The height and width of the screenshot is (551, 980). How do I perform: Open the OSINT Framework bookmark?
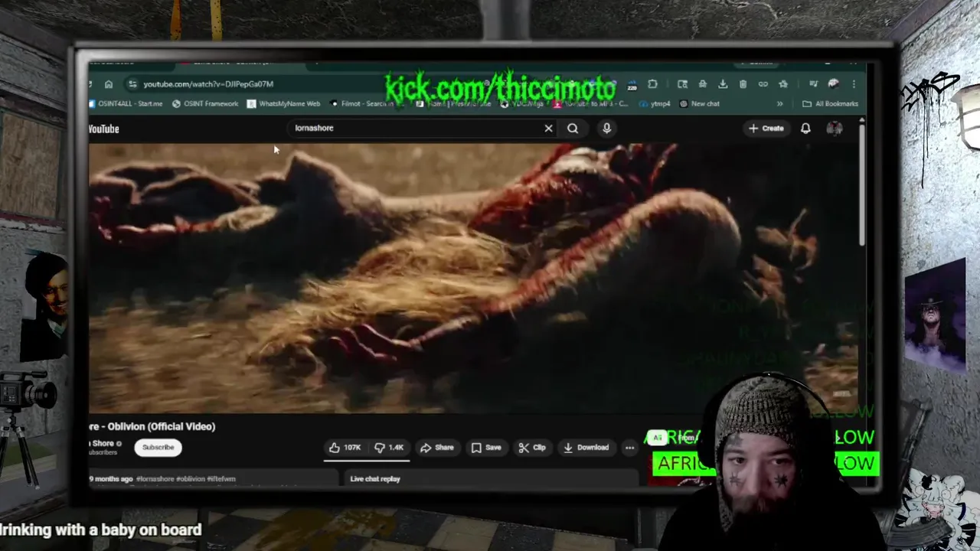pyautogui.click(x=205, y=103)
